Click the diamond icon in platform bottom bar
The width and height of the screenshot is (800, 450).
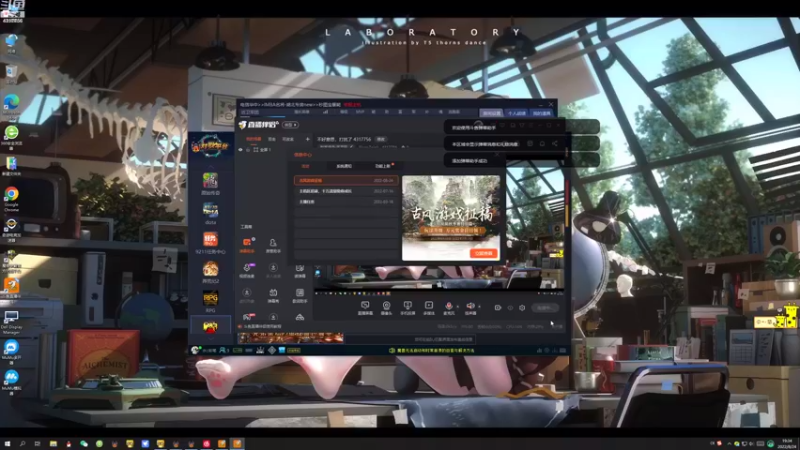[271, 350]
